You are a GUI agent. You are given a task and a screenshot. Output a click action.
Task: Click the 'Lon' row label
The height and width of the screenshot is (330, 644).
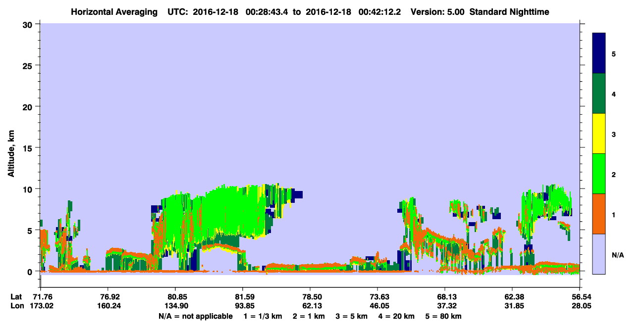point(16,306)
